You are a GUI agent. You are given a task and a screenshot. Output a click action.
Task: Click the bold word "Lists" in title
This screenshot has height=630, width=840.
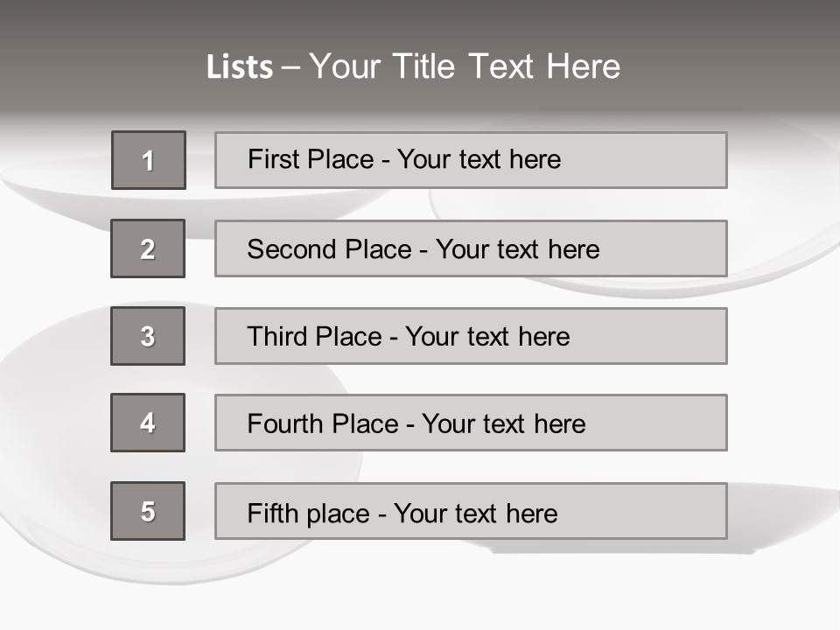click(x=240, y=67)
